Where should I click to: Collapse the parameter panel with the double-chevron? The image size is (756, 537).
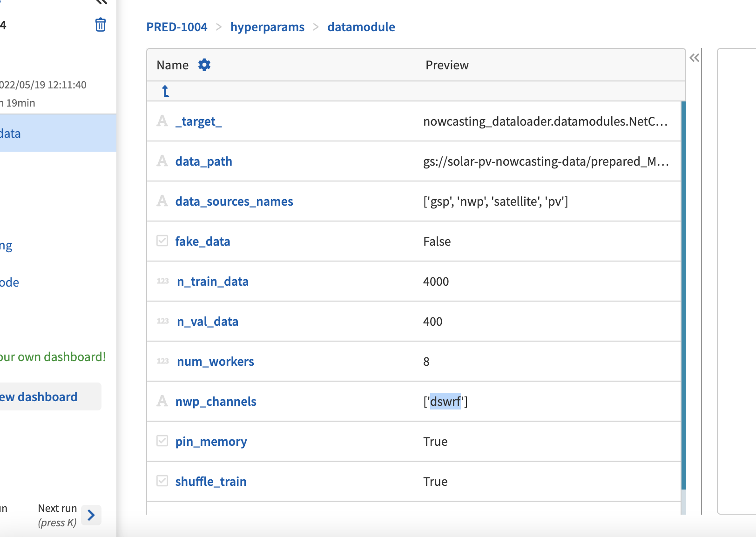click(694, 58)
